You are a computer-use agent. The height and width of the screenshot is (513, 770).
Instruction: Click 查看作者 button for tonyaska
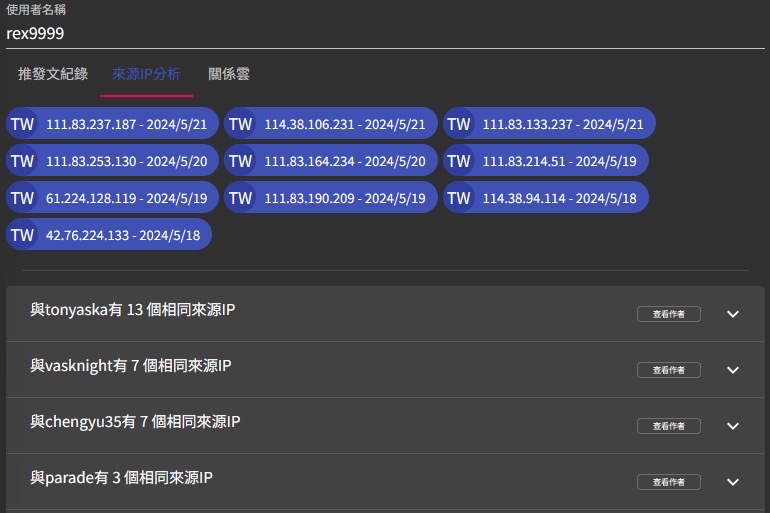point(669,314)
